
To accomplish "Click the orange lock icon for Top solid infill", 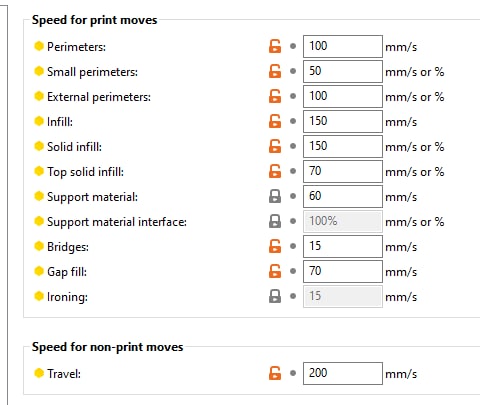I will 275,171.
